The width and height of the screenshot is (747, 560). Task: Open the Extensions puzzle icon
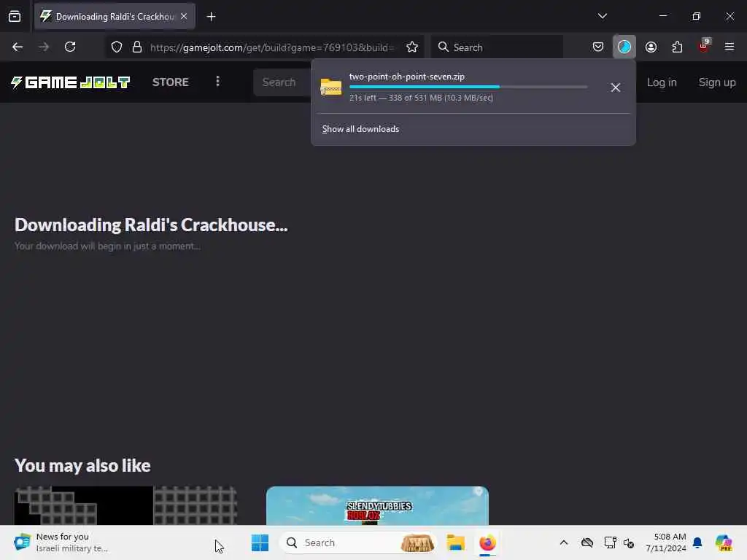click(677, 47)
